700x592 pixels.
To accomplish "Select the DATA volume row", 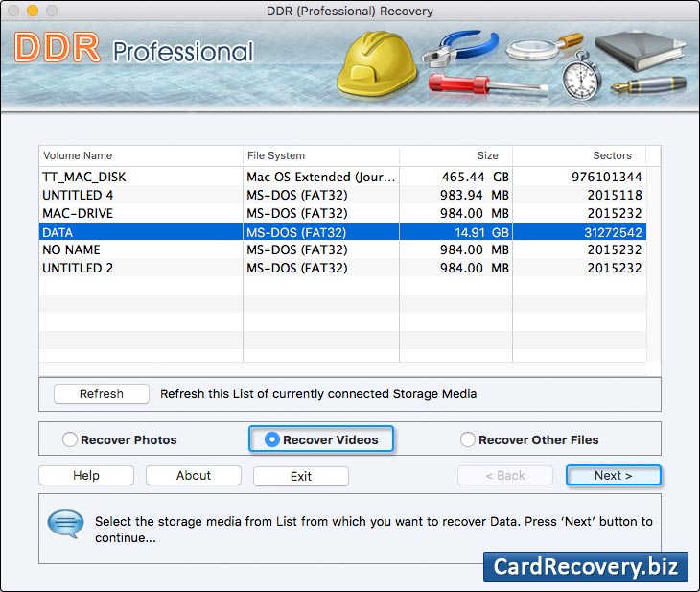I will tap(342, 232).
